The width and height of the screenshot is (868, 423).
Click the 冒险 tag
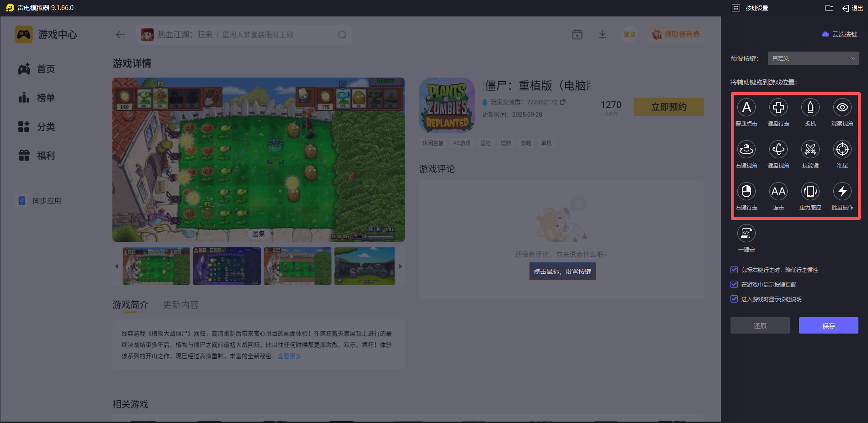click(x=486, y=143)
